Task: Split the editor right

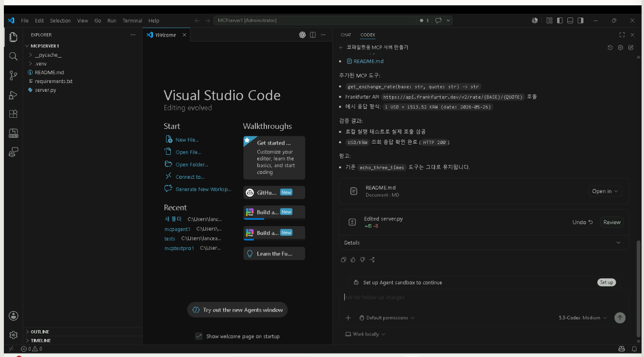Action: [x=313, y=35]
